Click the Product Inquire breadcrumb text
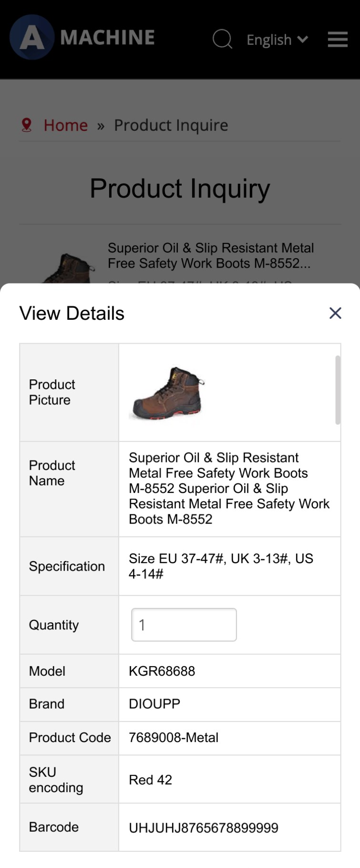 171,125
